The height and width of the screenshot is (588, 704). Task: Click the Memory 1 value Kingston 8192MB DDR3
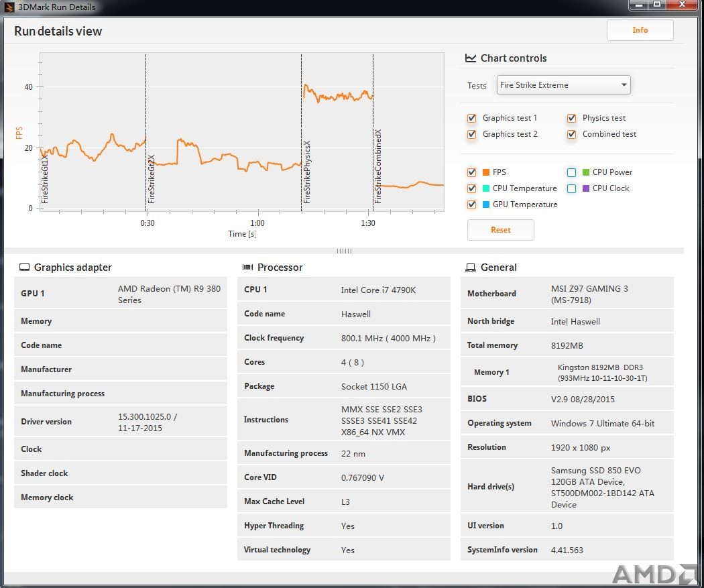click(x=603, y=373)
